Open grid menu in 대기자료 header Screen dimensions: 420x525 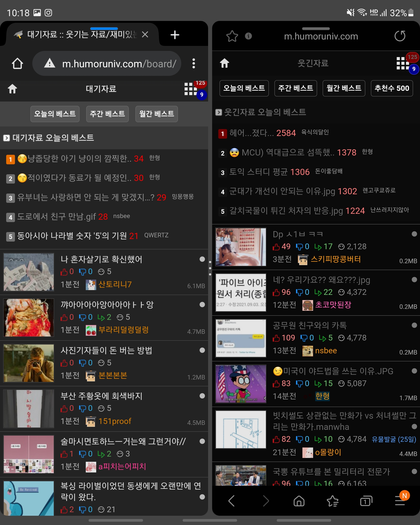[190, 89]
